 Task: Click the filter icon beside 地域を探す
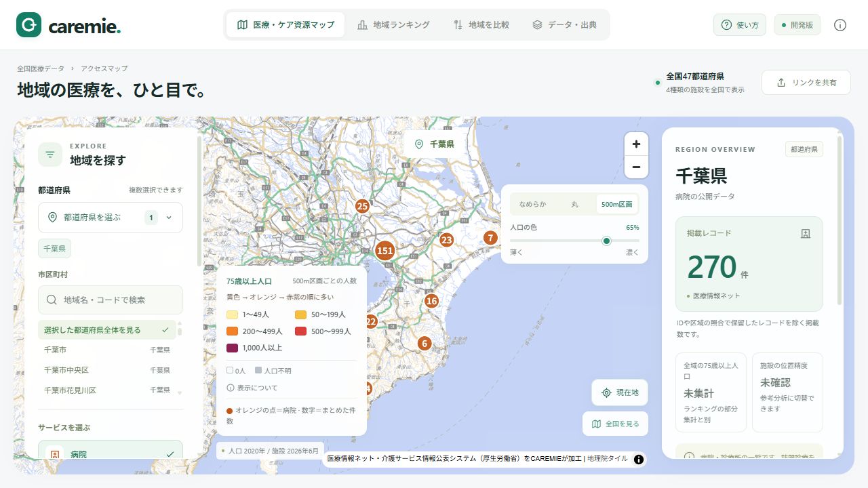tap(50, 155)
